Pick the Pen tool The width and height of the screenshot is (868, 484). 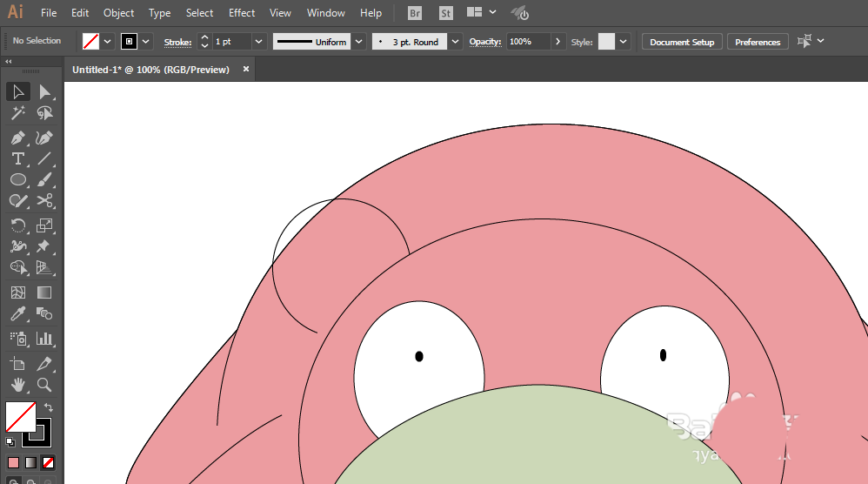coord(17,138)
